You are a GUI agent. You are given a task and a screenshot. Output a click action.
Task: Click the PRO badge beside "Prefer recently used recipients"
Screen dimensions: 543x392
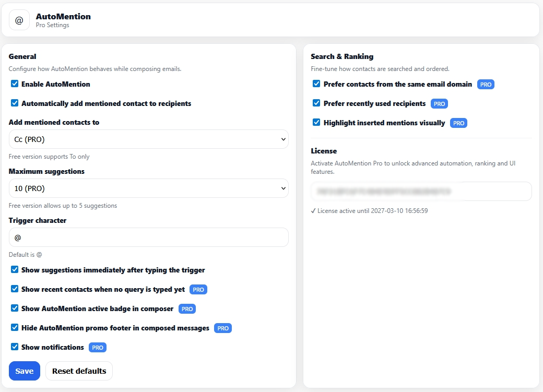(x=439, y=103)
